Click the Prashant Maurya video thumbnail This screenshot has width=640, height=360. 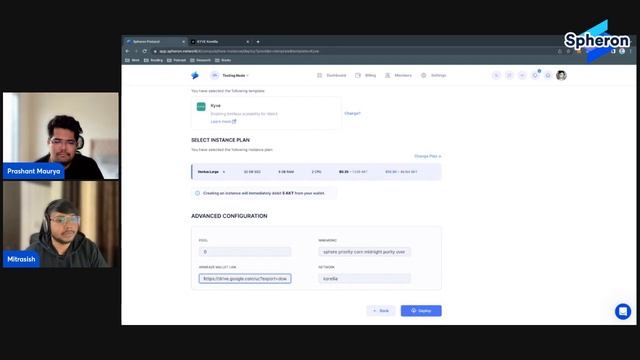point(61,136)
